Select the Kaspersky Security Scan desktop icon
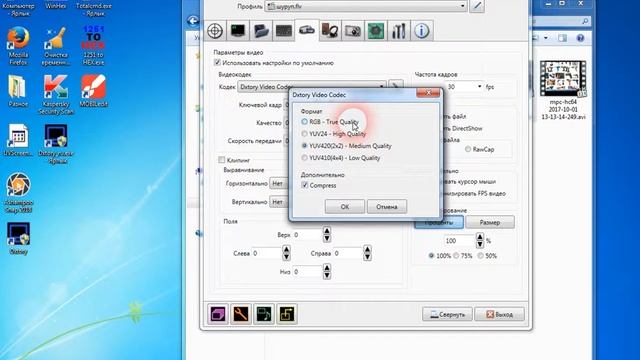 (x=56, y=94)
